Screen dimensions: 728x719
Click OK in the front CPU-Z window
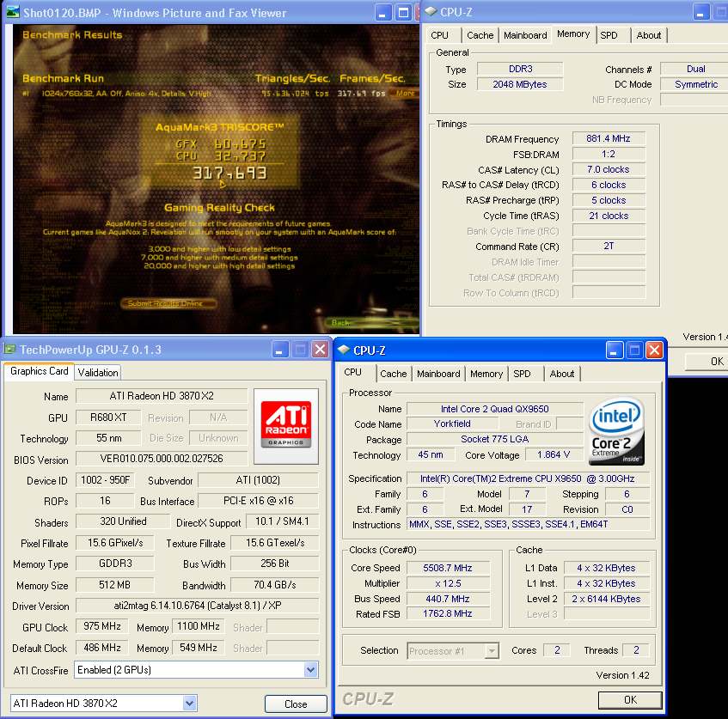(x=630, y=699)
